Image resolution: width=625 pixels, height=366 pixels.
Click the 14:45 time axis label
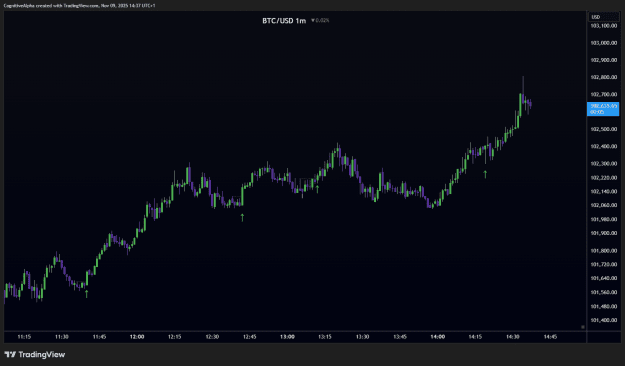coord(550,337)
